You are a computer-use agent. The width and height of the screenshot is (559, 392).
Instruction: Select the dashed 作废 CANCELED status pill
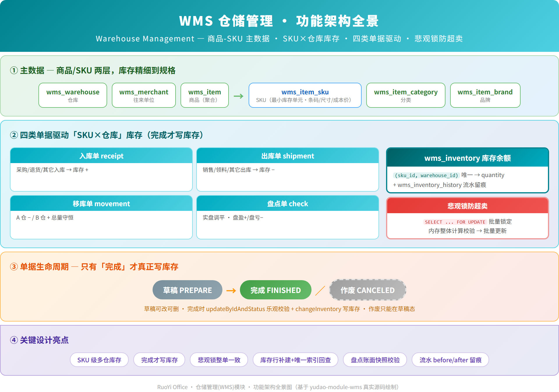pos(368,290)
